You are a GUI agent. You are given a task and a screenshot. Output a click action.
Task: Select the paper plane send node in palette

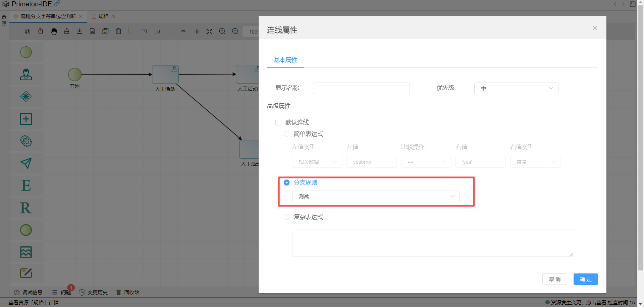[x=26, y=163]
